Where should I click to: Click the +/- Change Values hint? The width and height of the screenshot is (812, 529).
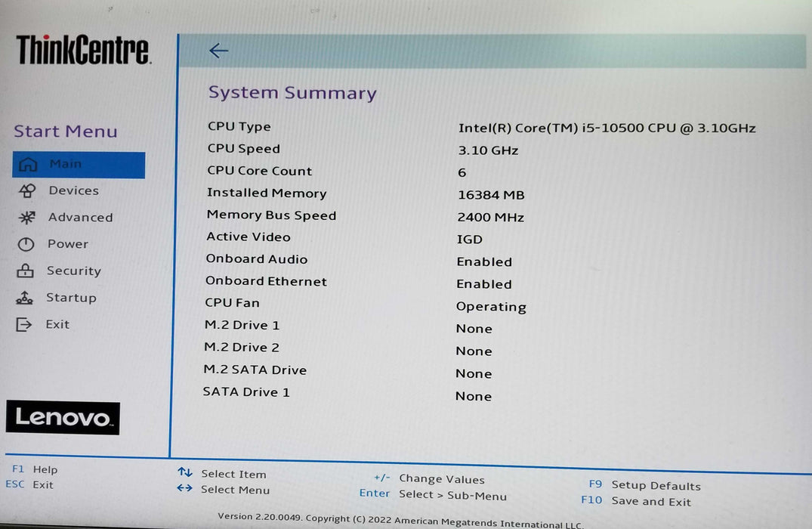pyautogui.click(x=429, y=478)
